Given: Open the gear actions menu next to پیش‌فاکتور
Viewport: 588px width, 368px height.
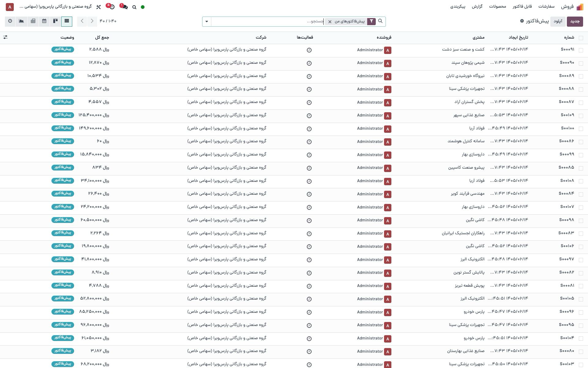Looking at the screenshot, I should coord(522,21).
